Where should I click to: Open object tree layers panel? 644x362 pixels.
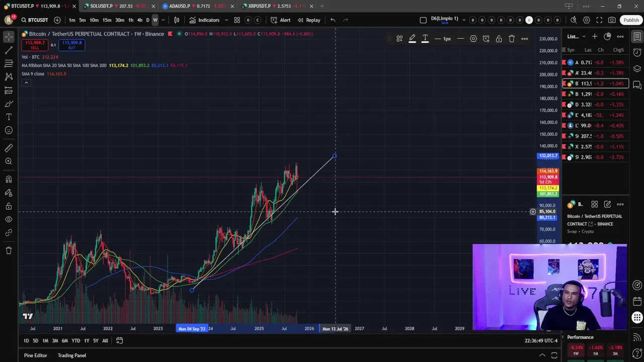[x=637, y=68]
